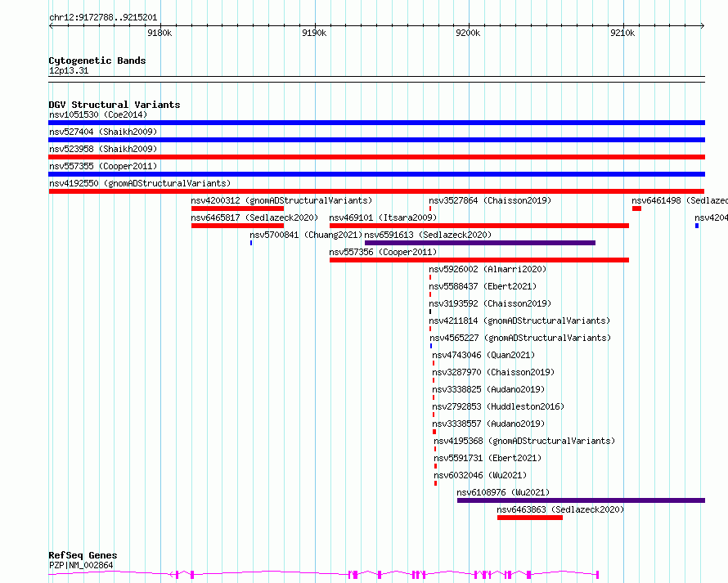The height and width of the screenshot is (583, 728).
Task: Click nsv4565227 (gnomADStructuralVariants) label
Action: coord(520,338)
